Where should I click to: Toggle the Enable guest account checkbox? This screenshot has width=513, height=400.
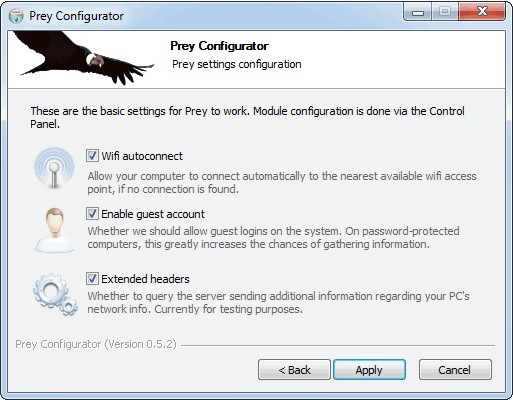click(x=92, y=214)
